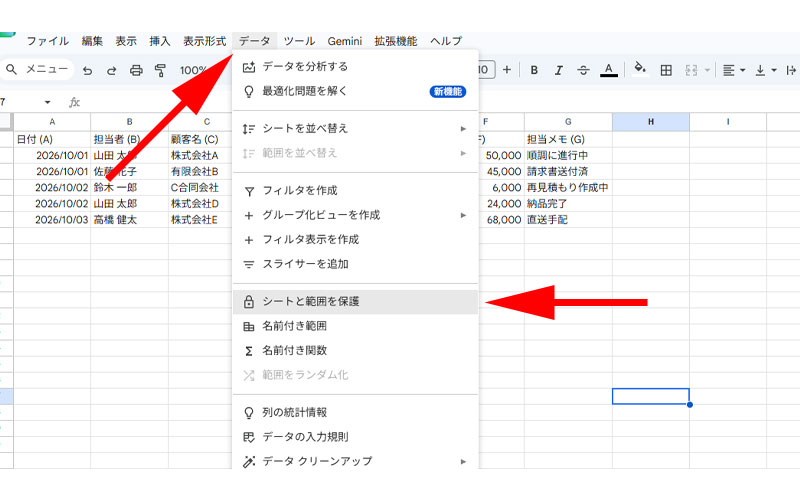
Task: Select シートと範囲を保護 entry
Action: coord(356,302)
